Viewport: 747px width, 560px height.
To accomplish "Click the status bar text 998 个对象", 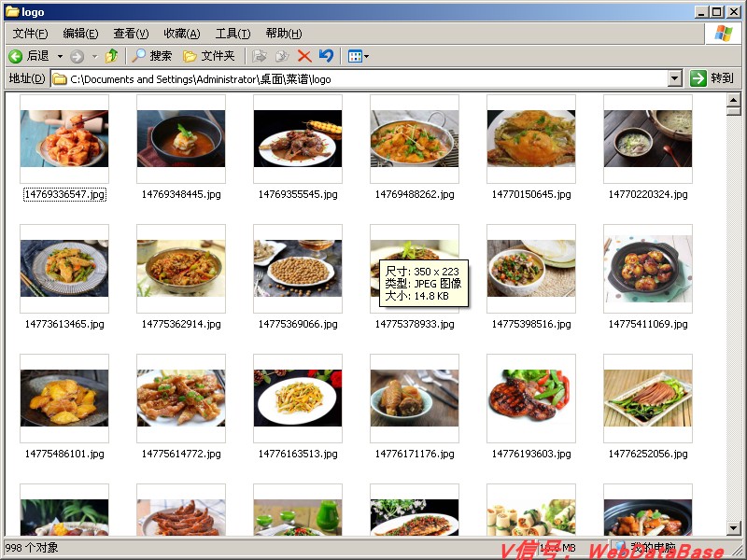I will coord(32,548).
